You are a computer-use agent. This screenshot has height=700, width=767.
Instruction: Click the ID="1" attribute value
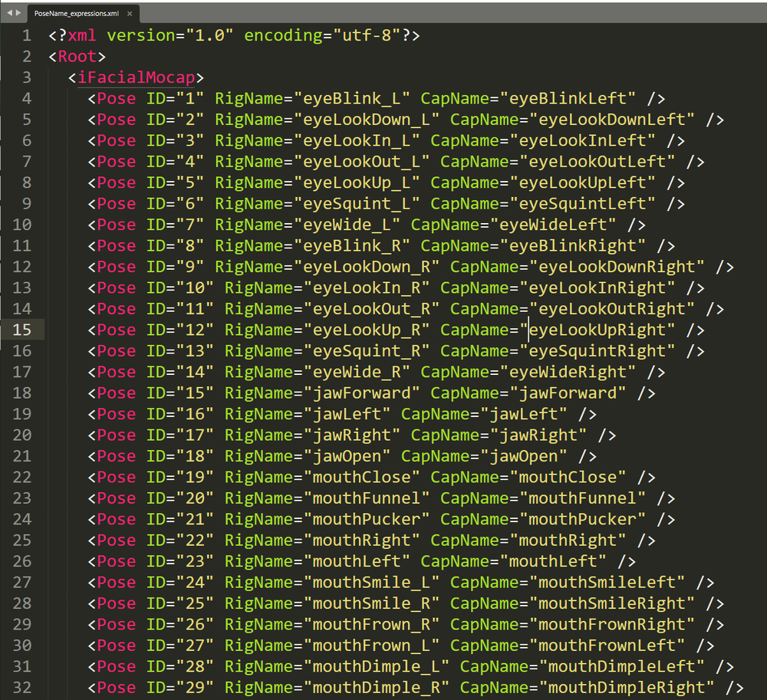coord(189,99)
